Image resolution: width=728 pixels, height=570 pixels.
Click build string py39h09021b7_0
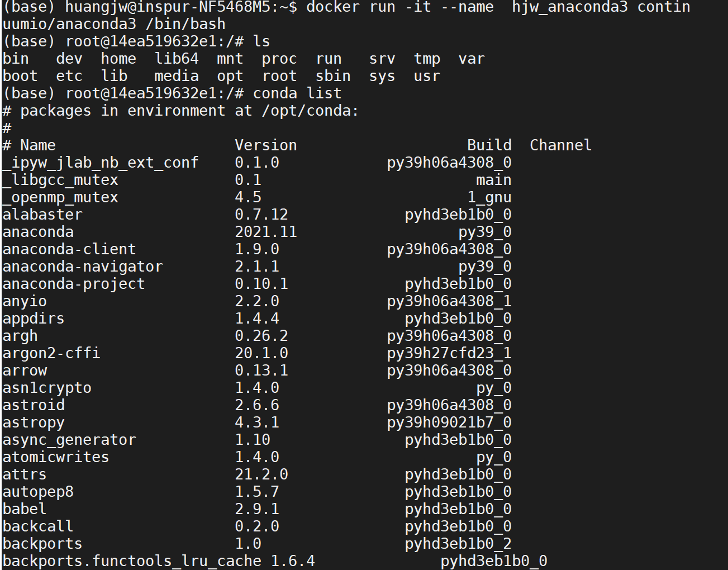[449, 422]
